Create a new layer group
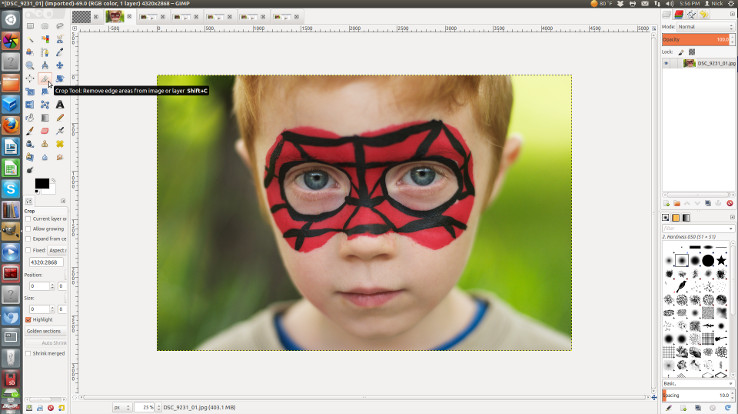This screenshot has width=738, height=414. [677, 203]
